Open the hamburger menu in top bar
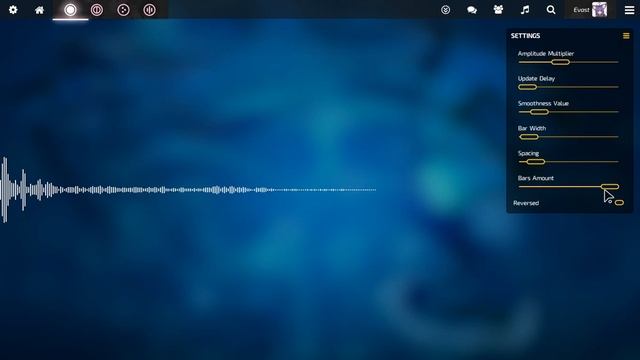640x360 pixels. point(629,10)
